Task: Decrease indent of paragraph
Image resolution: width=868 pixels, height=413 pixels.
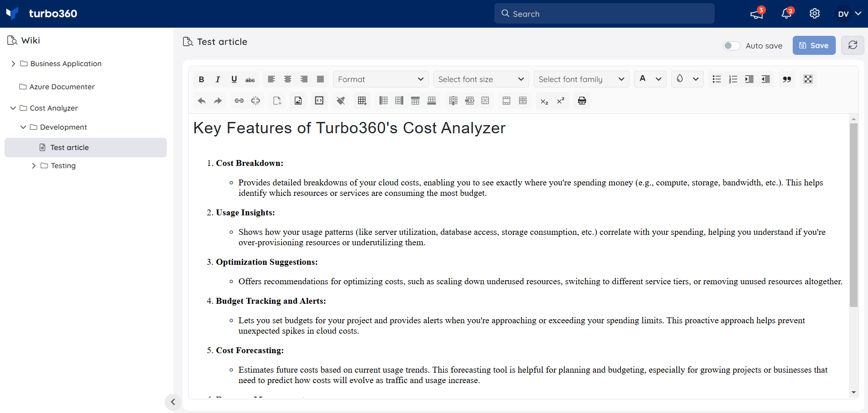Action: 766,79
